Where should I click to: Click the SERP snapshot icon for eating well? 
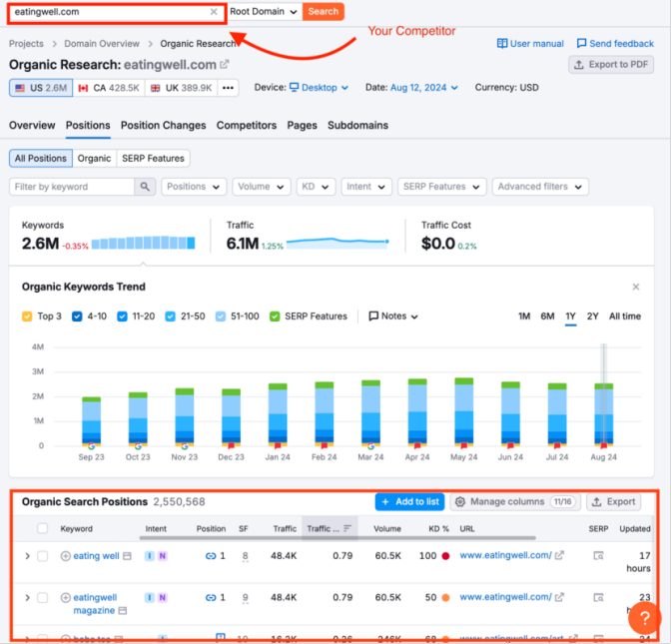[x=598, y=555]
